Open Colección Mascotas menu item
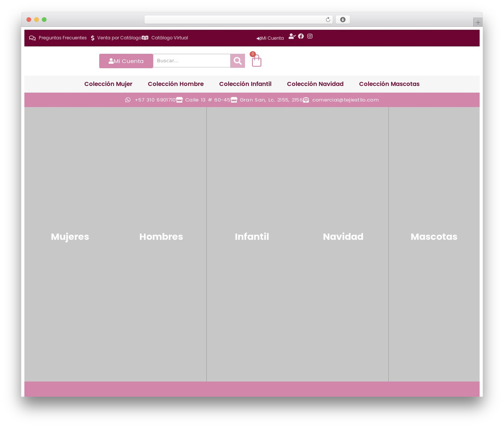504x427 pixels. 389,84
